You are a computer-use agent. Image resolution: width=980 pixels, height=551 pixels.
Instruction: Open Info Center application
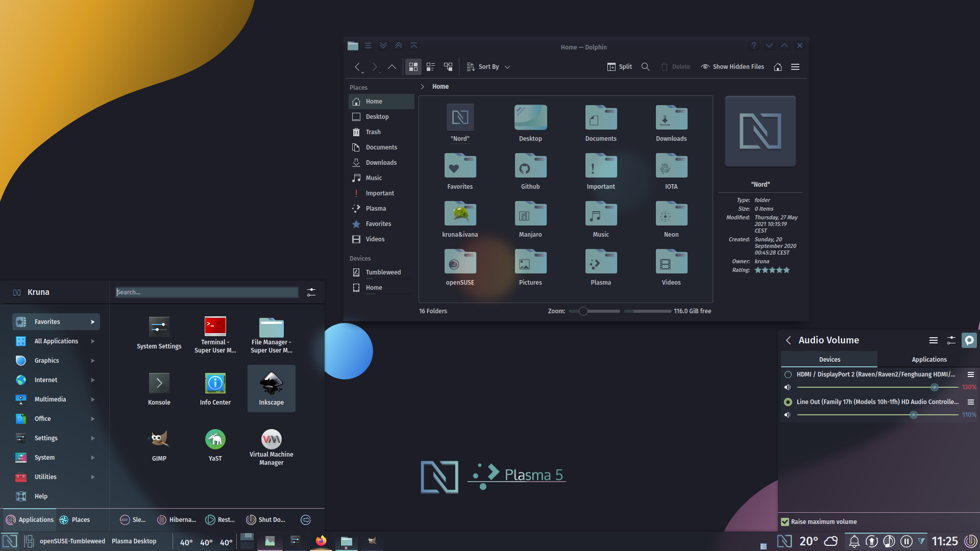tap(215, 389)
